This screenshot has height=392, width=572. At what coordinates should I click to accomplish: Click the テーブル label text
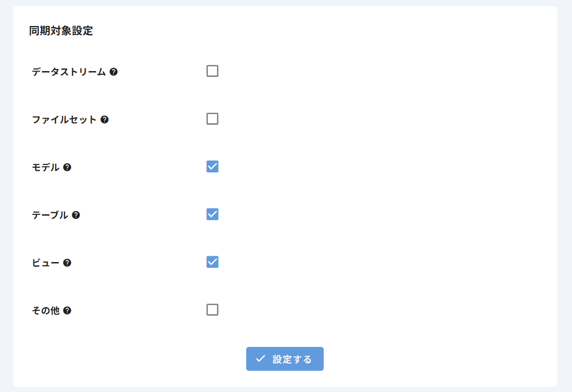[x=50, y=215]
